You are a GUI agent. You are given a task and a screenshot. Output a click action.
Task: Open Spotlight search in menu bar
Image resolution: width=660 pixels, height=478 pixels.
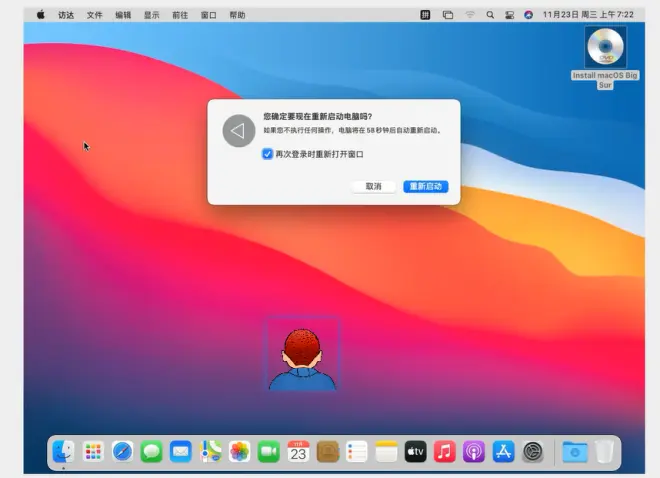click(x=490, y=15)
